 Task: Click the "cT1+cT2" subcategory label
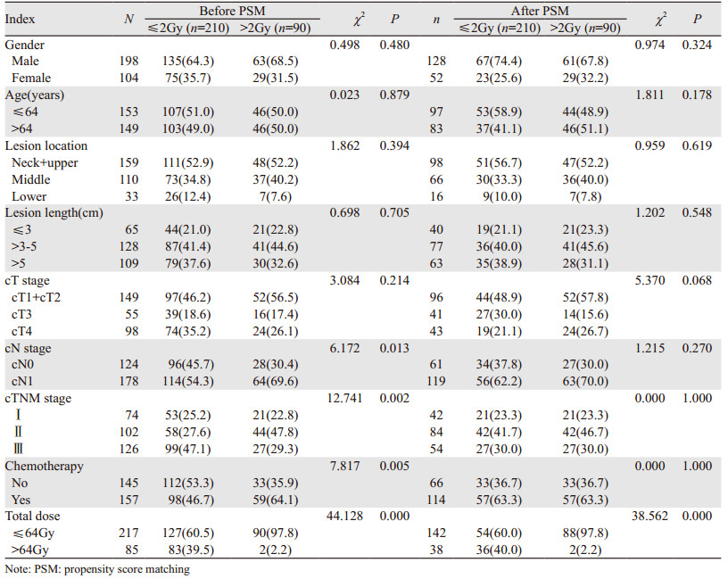pos(37,296)
